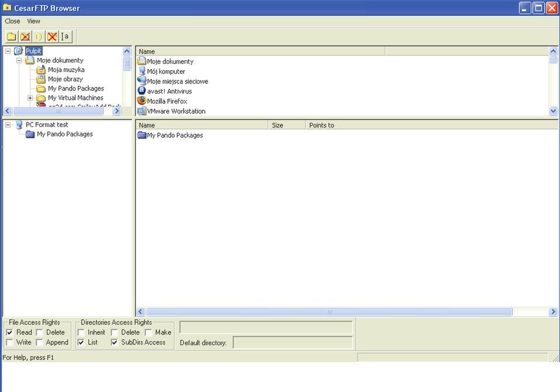The height and width of the screenshot is (392, 560).
Task: Expand the My Virtual Machines node
Action: 30,98
